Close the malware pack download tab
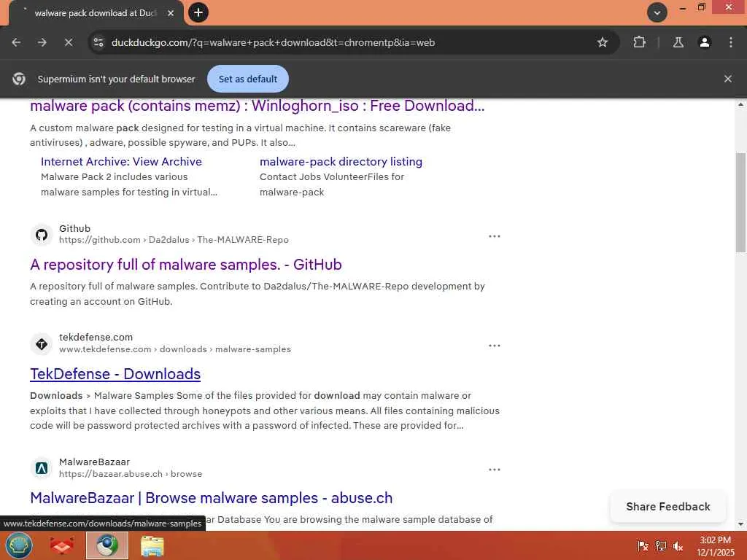Image resolution: width=747 pixels, height=560 pixels. [171, 13]
